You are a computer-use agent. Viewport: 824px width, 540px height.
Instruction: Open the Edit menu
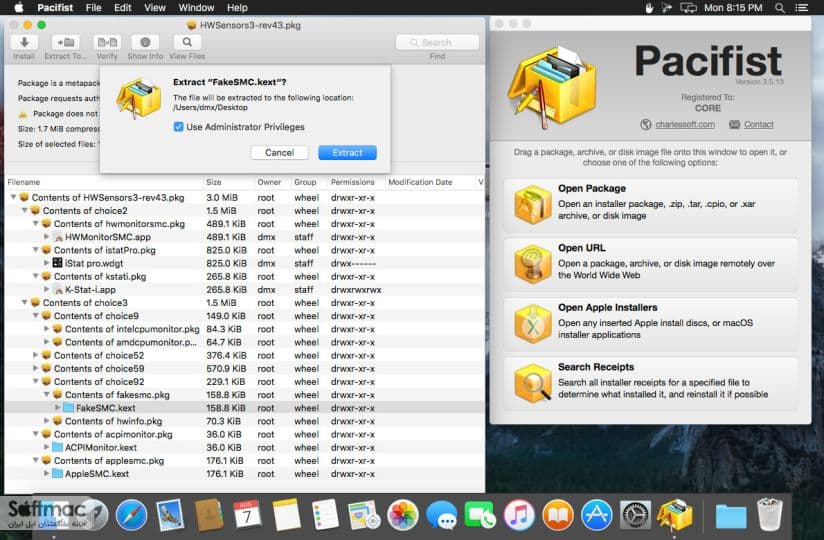pyautogui.click(x=122, y=8)
